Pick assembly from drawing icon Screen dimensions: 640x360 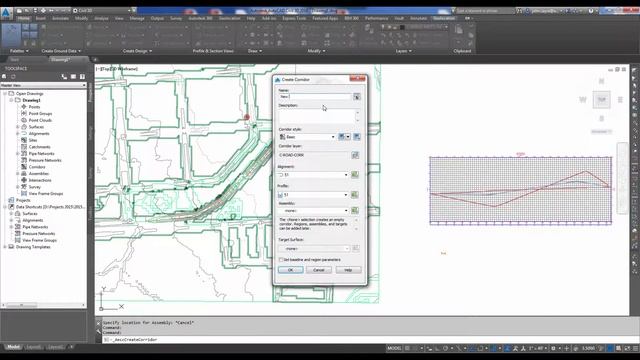(x=355, y=211)
